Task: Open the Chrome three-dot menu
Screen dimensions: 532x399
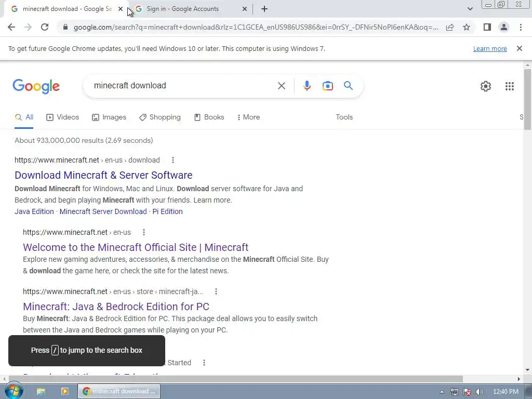Action: [521, 27]
